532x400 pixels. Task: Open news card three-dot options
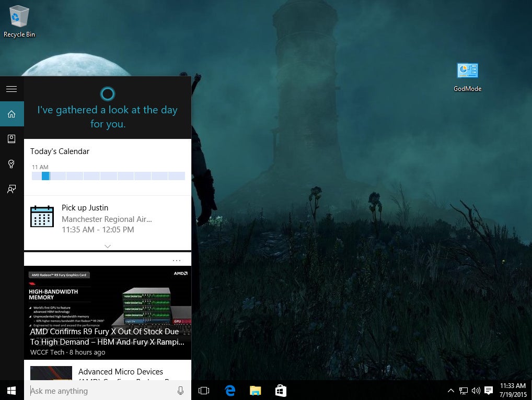click(x=177, y=261)
